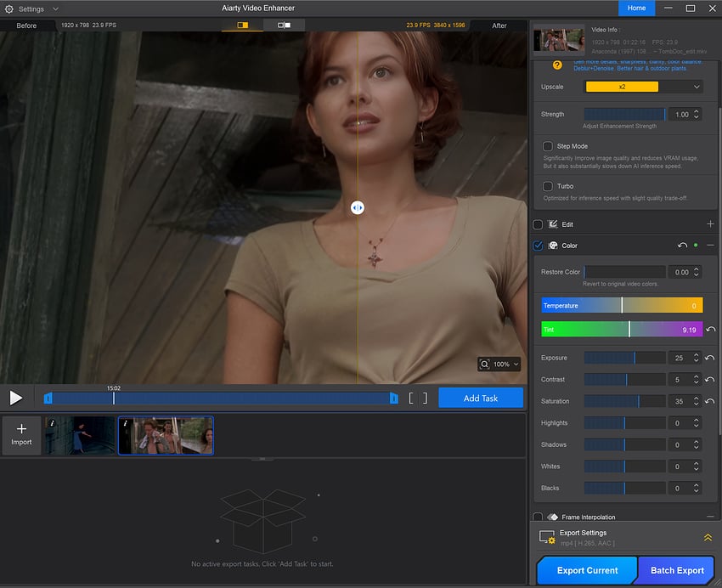Click the help question mark icon
This screenshot has width=722, height=588.
click(557, 65)
